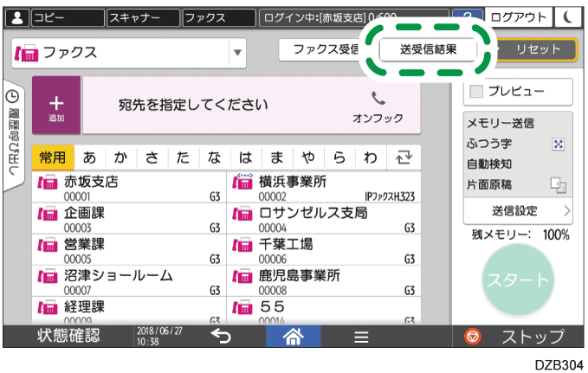Viewport: 588px width, 373px height.
Task: Select destination 赤坂支店
Action: tap(129, 188)
